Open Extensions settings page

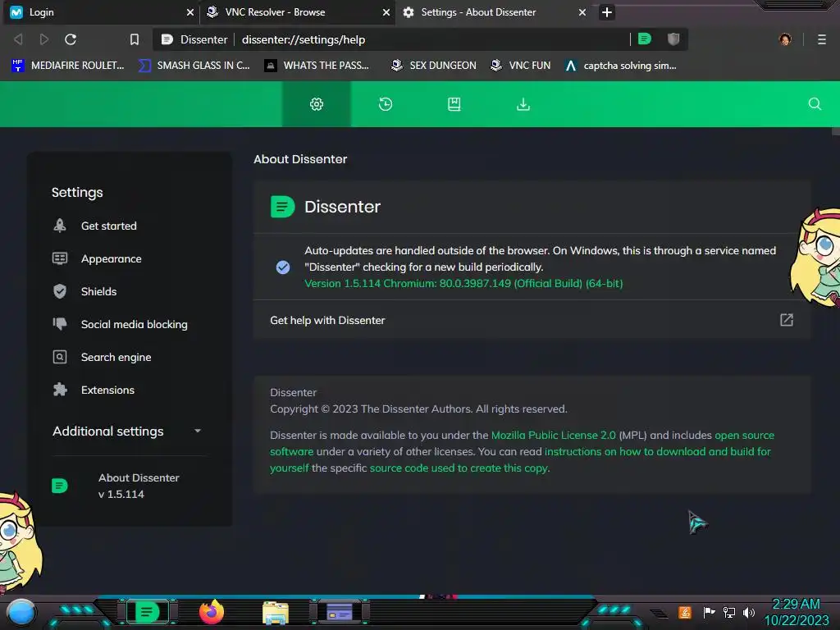click(x=107, y=390)
